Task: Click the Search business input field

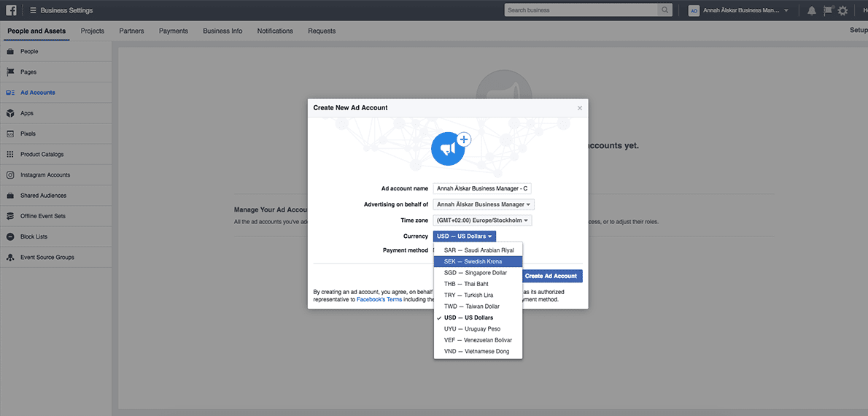Action: click(580, 10)
